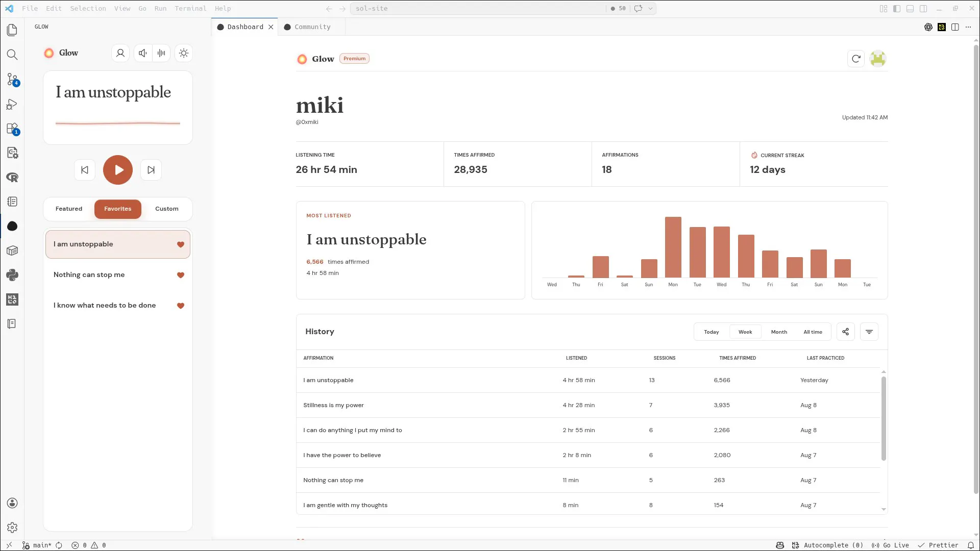The height and width of the screenshot is (551, 980).
Task: Sort by Times Affirmed column header
Action: pyautogui.click(x=738, y=358)
